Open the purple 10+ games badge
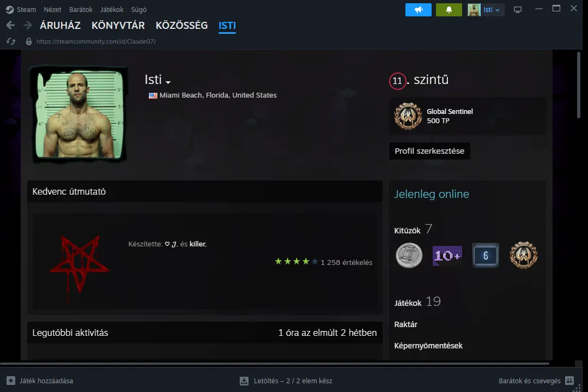Screen dimensions: 588x392 (447, 256)
